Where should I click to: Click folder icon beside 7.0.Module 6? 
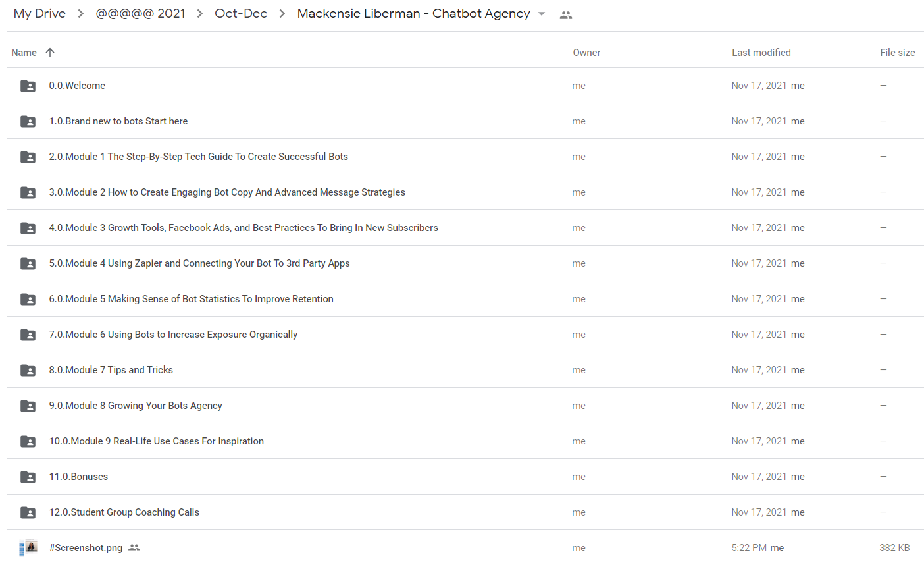[x=28, y=335]
